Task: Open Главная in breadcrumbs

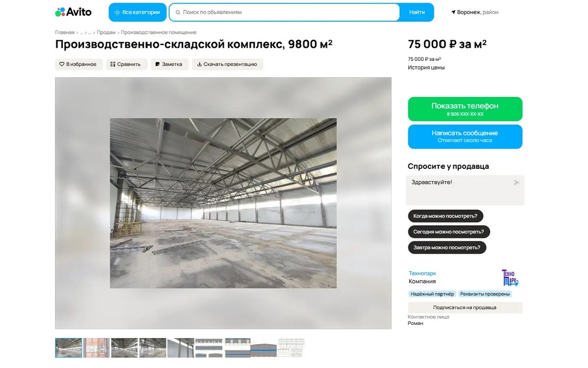Action: pos(65,32)
